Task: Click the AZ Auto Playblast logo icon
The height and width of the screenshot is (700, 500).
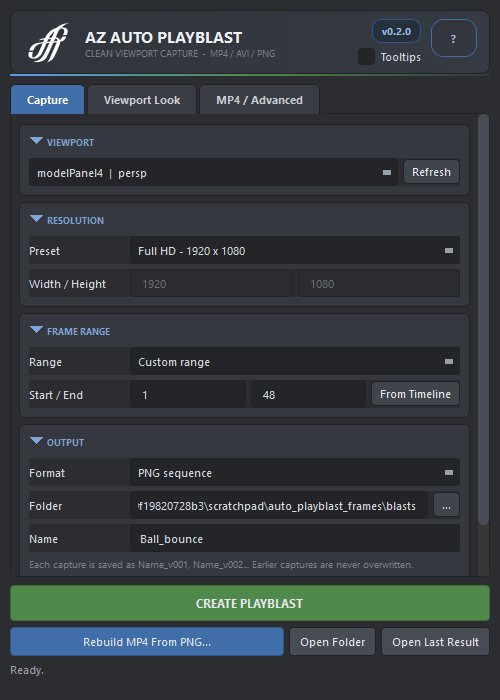Action: pos(48,42)
